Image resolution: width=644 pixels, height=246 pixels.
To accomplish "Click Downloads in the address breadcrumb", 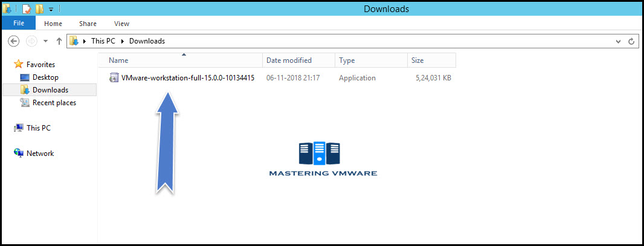I will pos(147,41).
